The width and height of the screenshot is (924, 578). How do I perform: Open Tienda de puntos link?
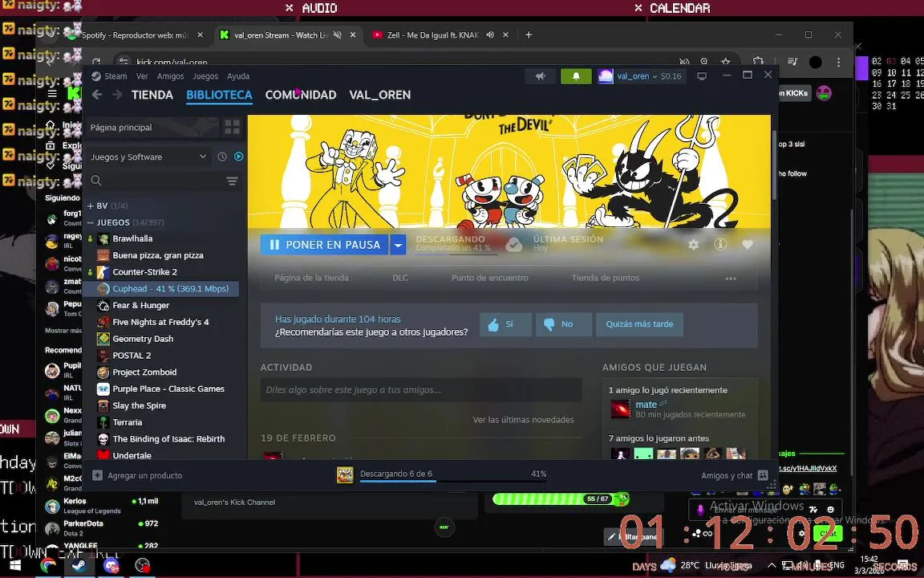click(x=606, y=278)
